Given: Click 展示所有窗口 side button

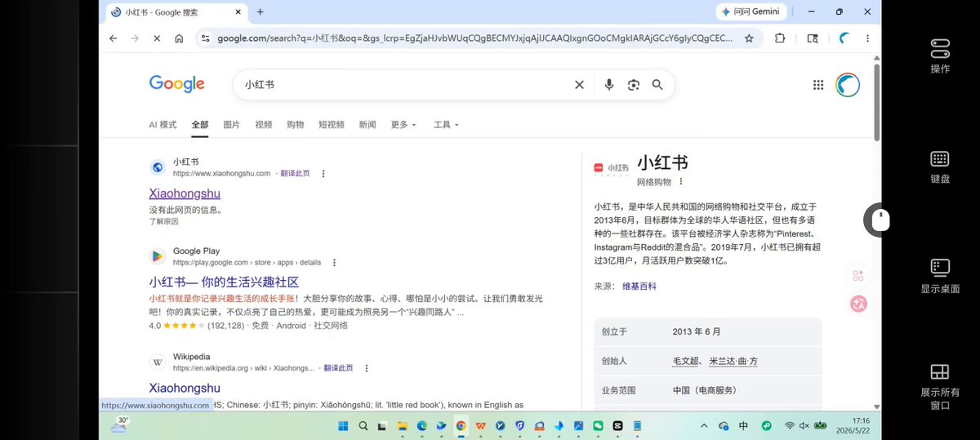Looking at the screenshot, I should tap(940, 386).
